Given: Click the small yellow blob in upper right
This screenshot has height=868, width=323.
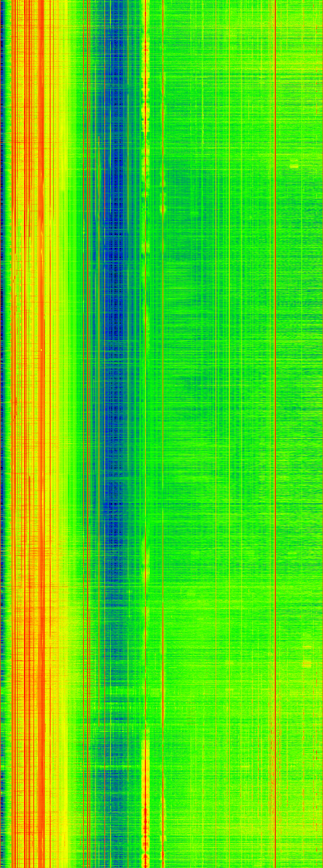Looking at the screenshot, I should [294, 166].
